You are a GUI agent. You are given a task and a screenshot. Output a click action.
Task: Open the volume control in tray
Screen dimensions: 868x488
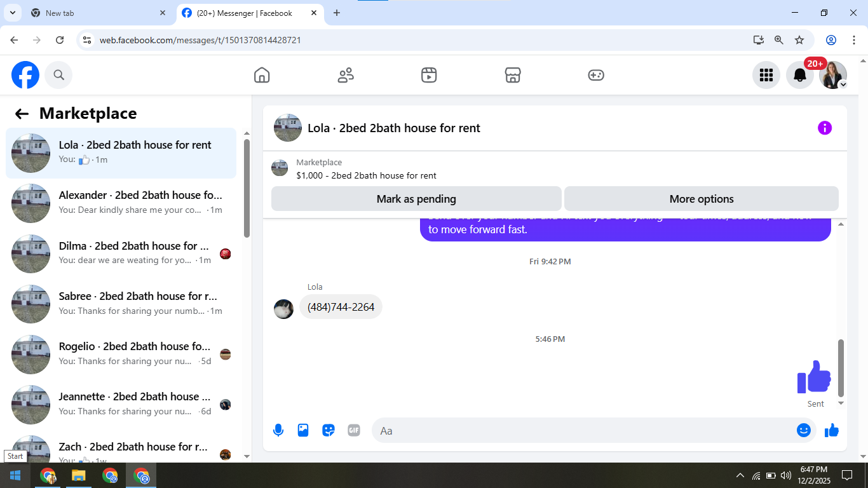(786, 475)
